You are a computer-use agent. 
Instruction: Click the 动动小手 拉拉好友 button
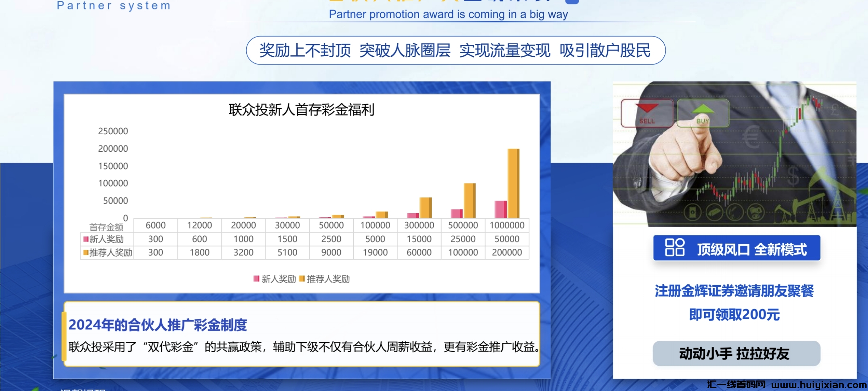[736, 353]
